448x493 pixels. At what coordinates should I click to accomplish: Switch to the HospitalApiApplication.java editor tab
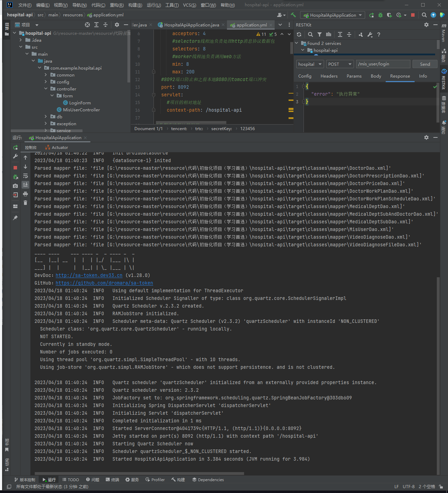pos(191,25)
